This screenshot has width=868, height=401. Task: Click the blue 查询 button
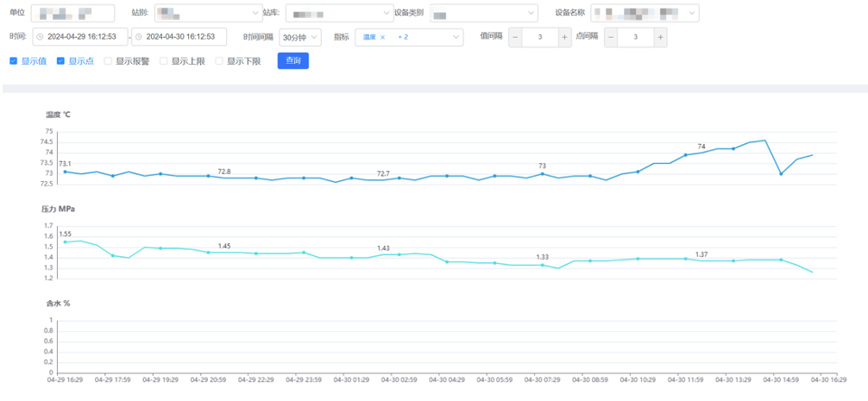[292, 61]
